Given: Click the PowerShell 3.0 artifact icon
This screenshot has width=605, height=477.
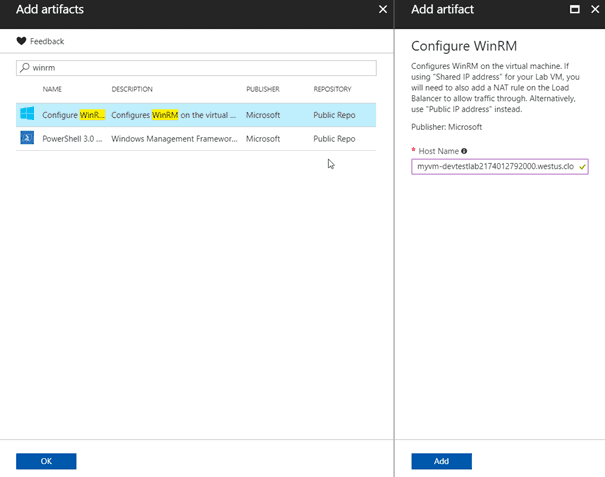Looking at the screenshot, I should pyautogui.click(x=27, y=138).
